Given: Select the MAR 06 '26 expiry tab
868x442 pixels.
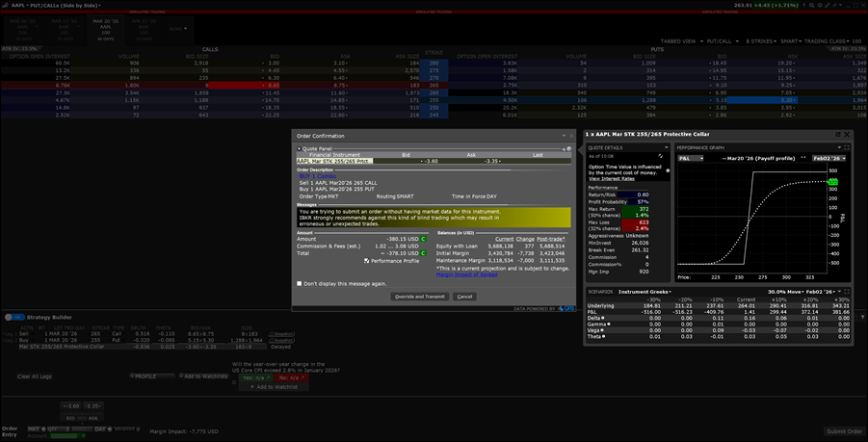Looking at the screenshot, I should click(x=22, y=30).
